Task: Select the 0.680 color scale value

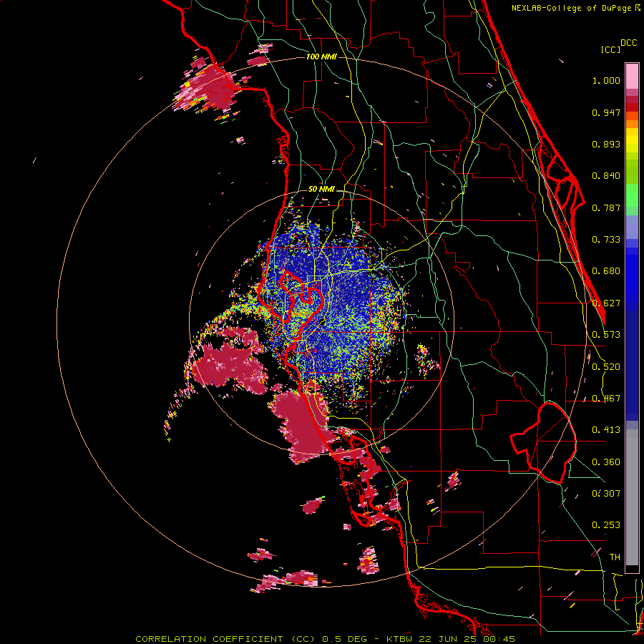Action: [606, 271]
